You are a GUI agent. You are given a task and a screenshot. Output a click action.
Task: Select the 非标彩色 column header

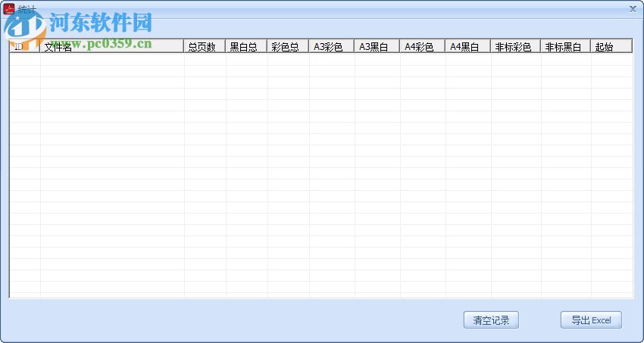(x=515, y=46)
